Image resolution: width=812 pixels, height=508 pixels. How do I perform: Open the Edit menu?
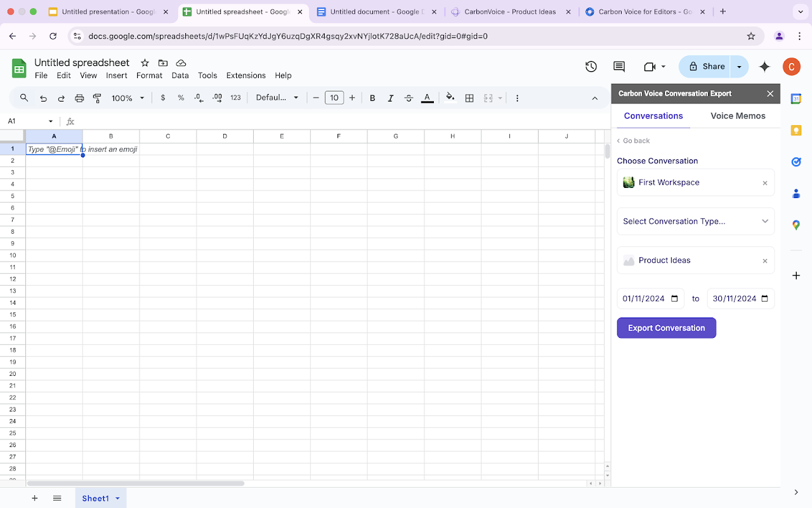64,75
